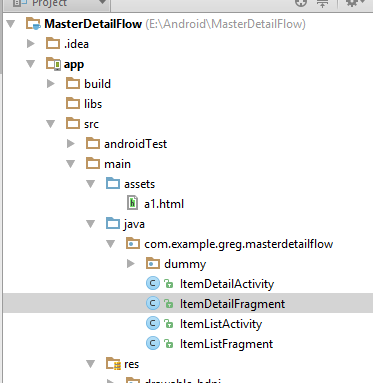The image size is (373, 383).
Task: Select the com.example.greg.masterdetailflow package label
Action: [238, 244]
